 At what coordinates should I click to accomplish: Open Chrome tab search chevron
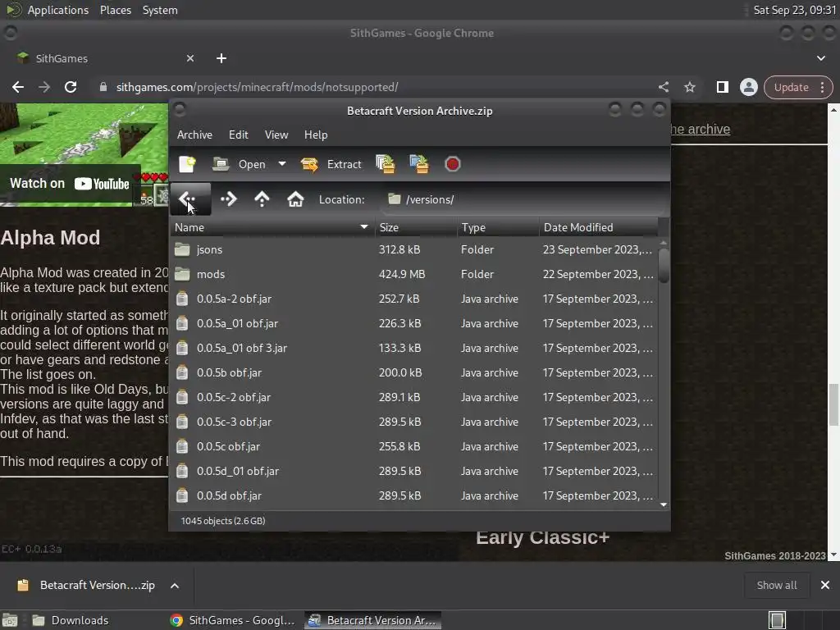tap(820, 58)
